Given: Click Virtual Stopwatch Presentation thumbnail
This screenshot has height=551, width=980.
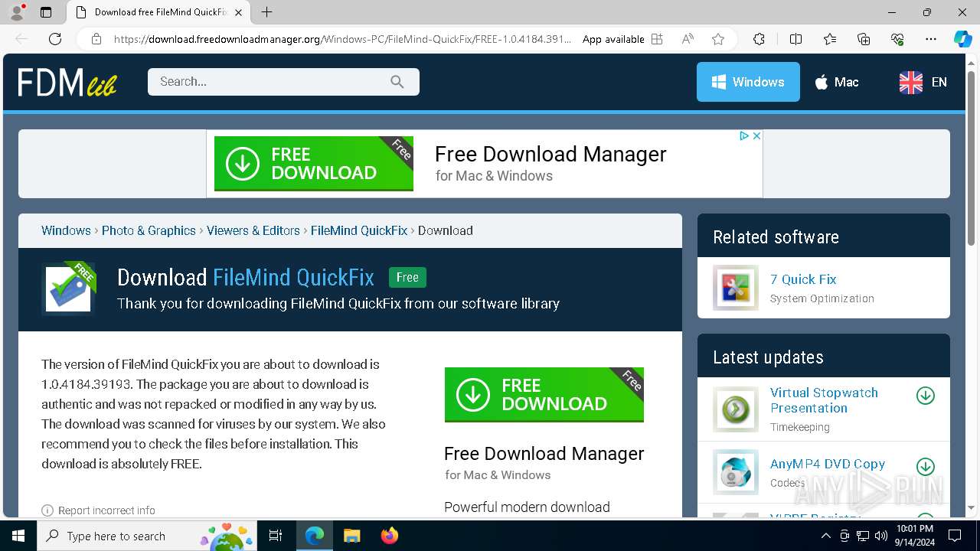Looking at the screenshot, I should (x=736, y=409).
